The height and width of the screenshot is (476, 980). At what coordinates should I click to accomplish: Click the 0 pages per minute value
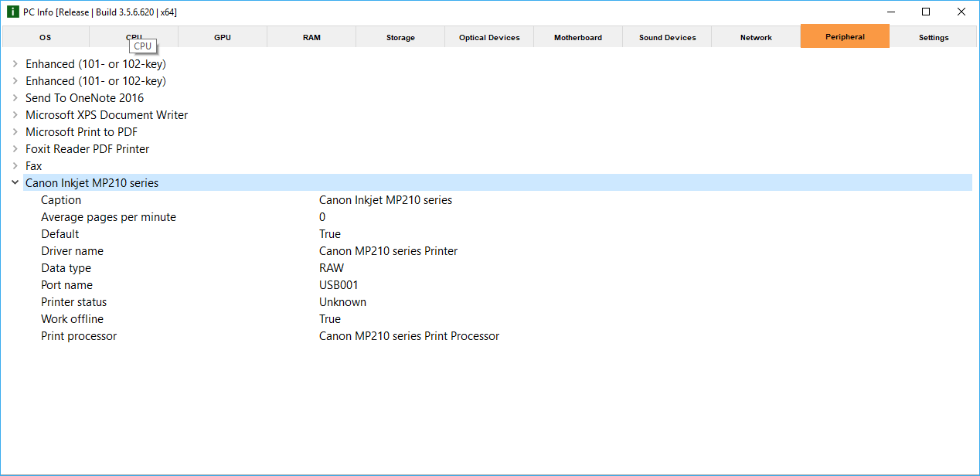[322, 217]
